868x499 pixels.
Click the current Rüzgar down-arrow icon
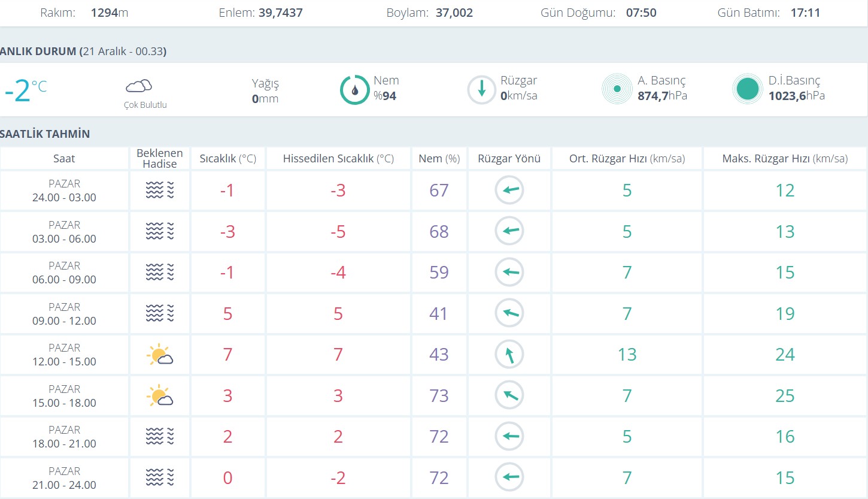point(481,90)
